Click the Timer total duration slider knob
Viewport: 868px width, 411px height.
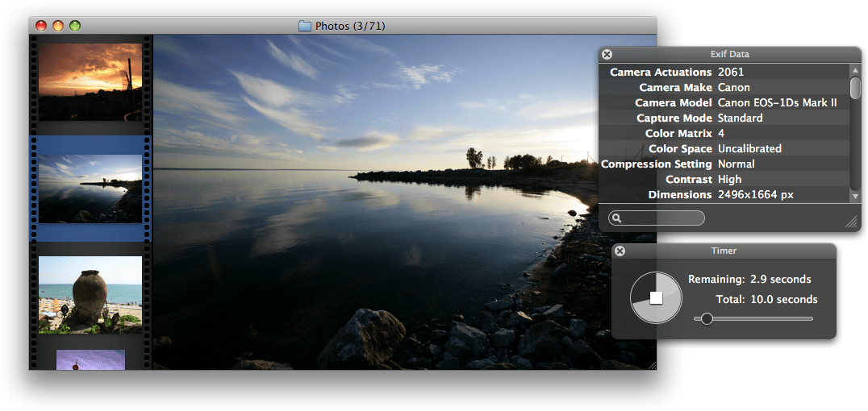coord(707,318)
